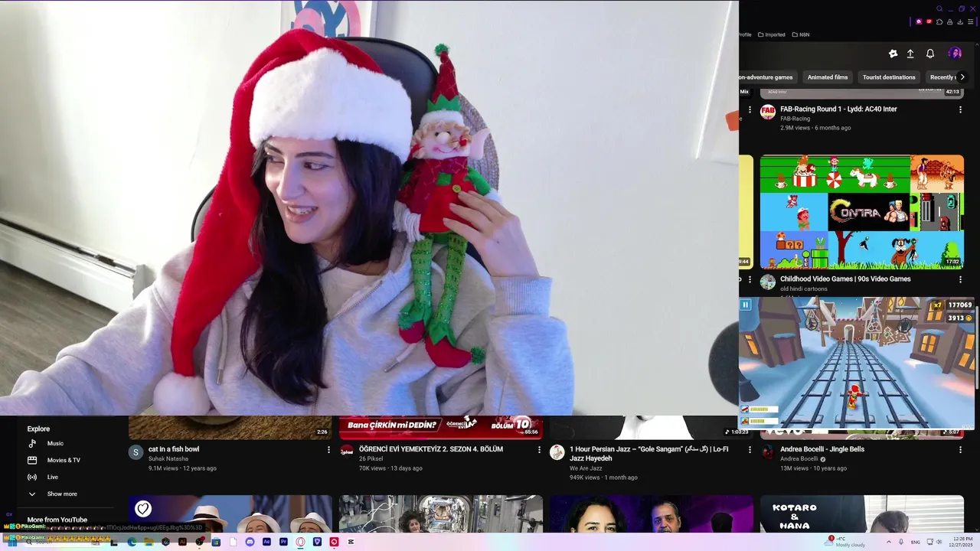
Task: Open After Effects from taskbar
Action: click(266, 542)
